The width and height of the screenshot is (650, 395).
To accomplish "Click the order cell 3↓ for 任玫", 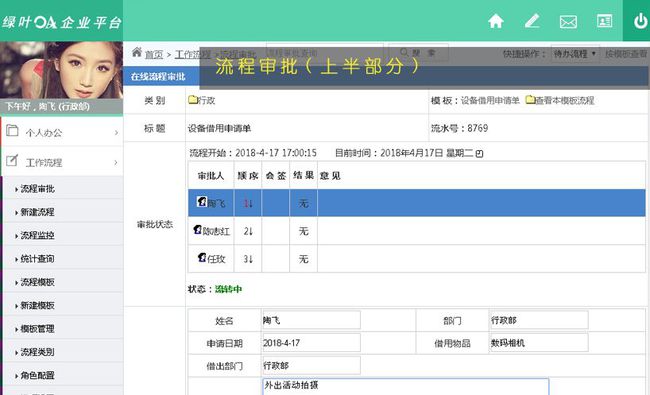I will pyautogui.click(x=248, y=259).
